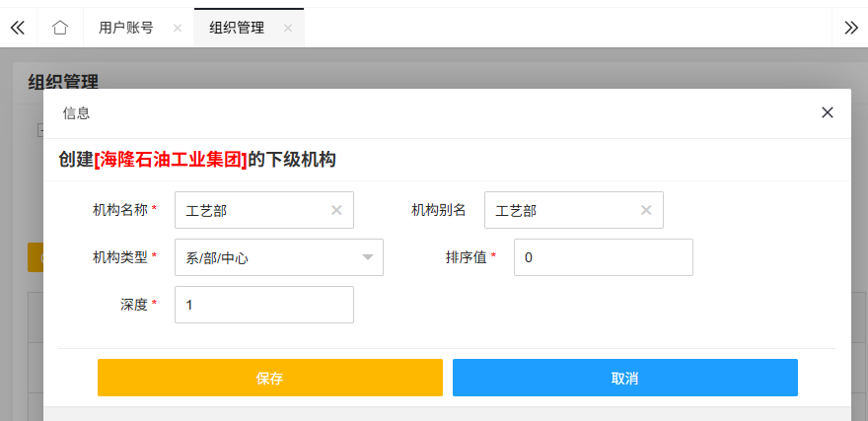Click the 机构类型 label

point(120,257)
